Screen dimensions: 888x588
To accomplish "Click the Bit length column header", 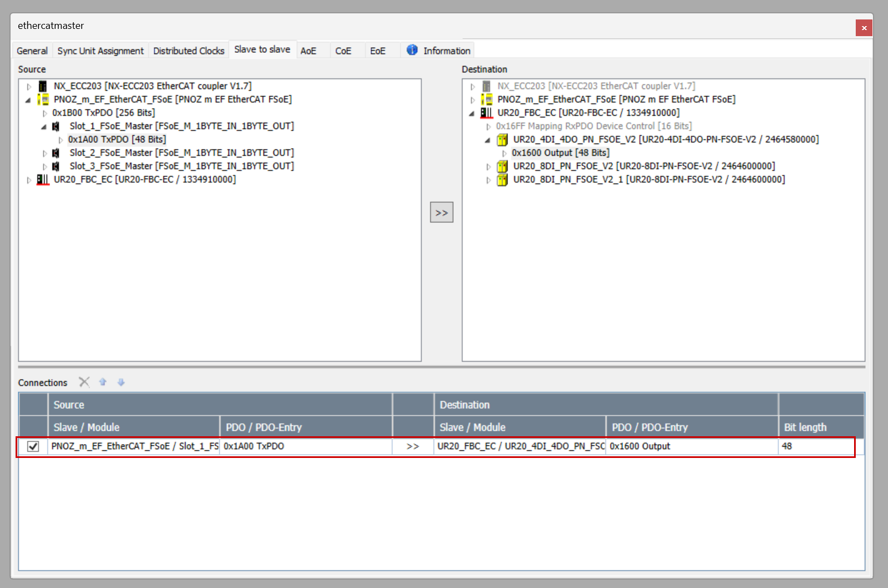I will pyautogui.click(x=821, y=427).
